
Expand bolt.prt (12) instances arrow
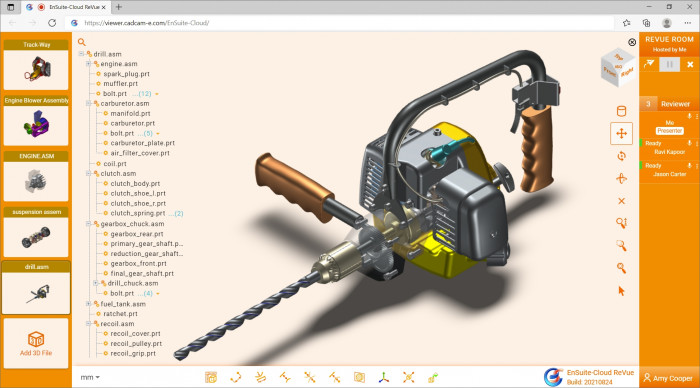(157, 94)
